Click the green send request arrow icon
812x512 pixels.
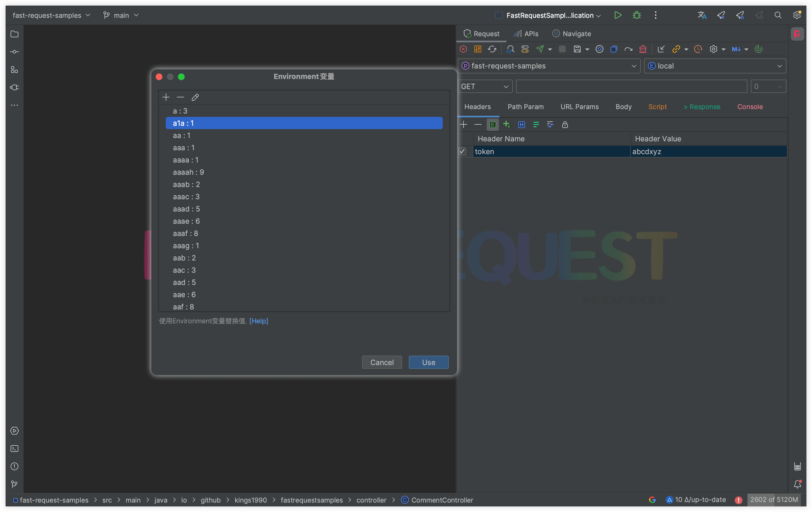click(x=539, y=49)
